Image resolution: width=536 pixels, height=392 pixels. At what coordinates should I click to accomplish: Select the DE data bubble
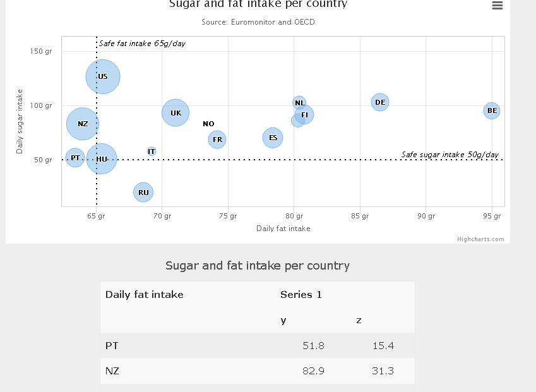tap(379, 102)
